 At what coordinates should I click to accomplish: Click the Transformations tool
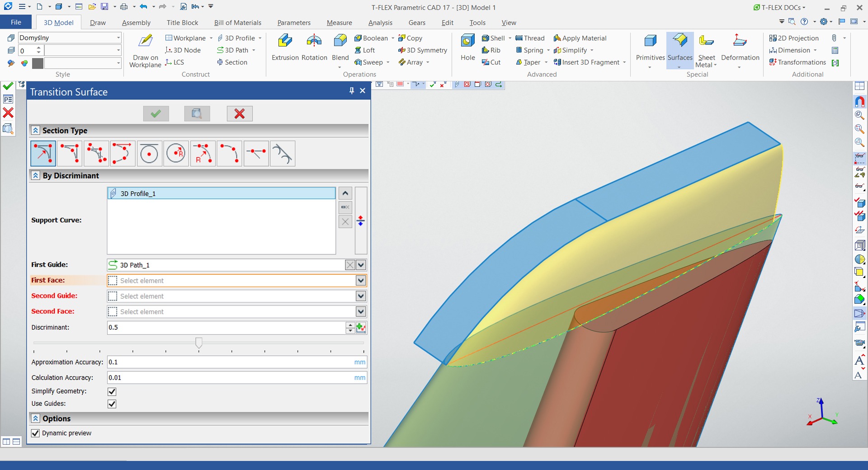point(797,62)
